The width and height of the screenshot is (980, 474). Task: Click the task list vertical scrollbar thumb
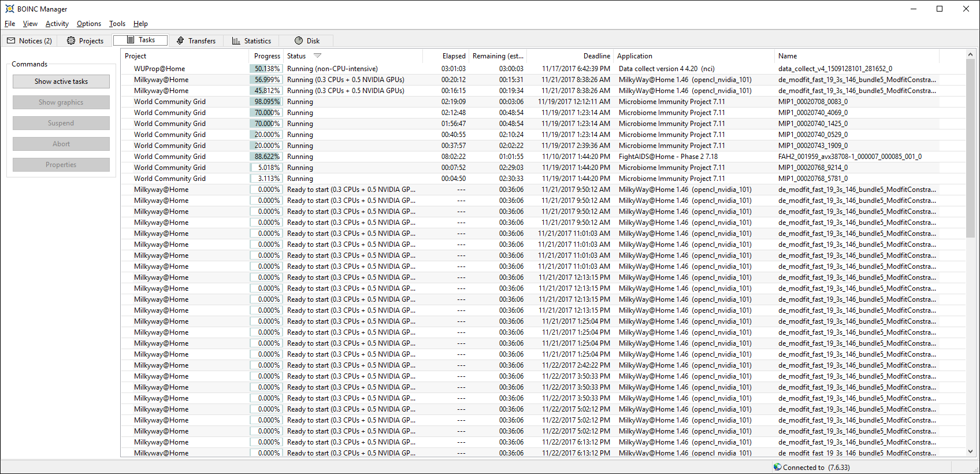pos(970,148)
